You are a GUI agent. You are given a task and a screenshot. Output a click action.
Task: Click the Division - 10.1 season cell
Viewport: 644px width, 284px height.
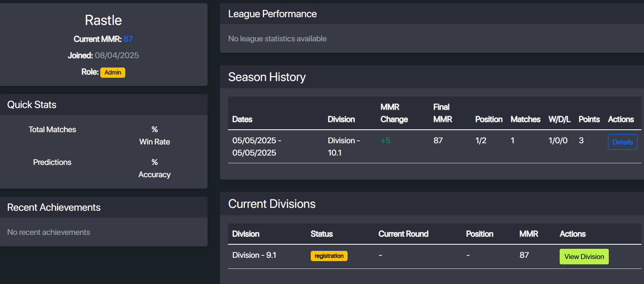coord(343,147)
